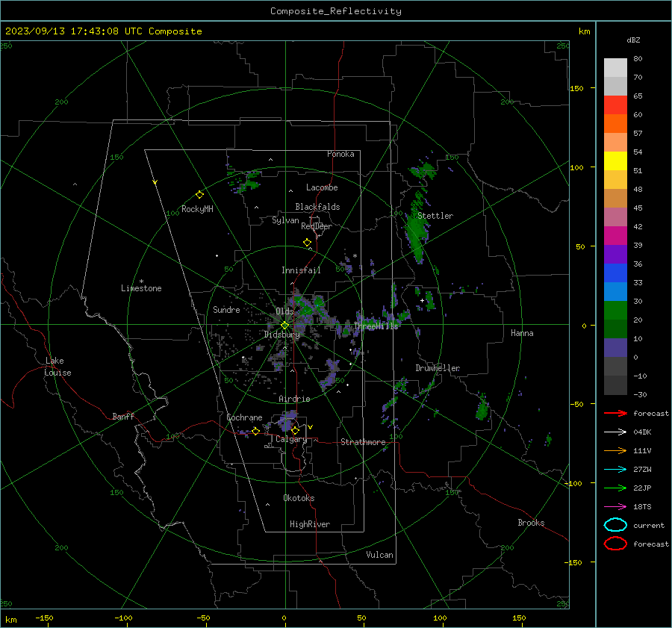The image size is (672, 628).
Task: Select the red 65 dBZ color swatch
Action: (615, 105)
